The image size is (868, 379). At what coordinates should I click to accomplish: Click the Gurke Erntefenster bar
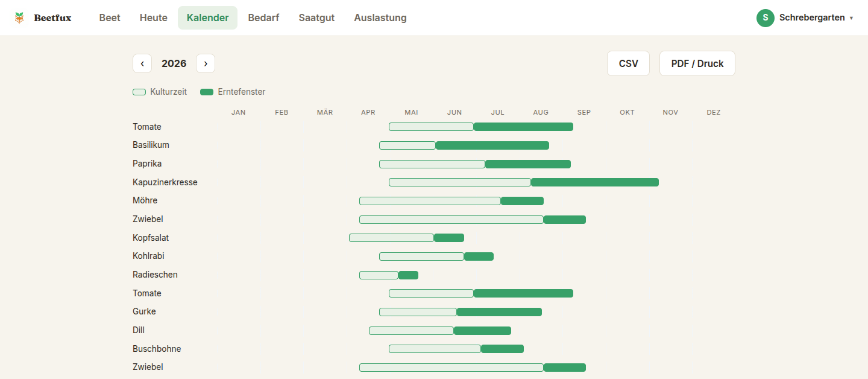[499, 312]
